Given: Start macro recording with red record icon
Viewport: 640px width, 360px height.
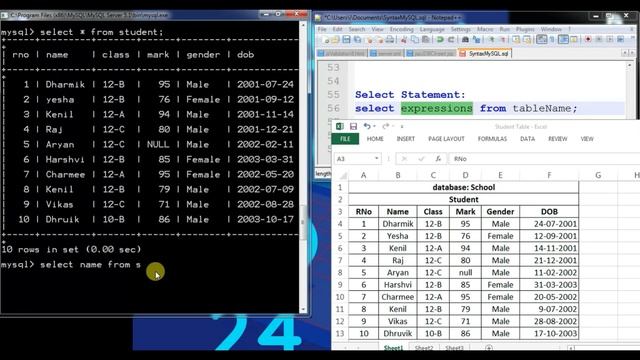Looking at the screenshot, I should tap(588, 40).
